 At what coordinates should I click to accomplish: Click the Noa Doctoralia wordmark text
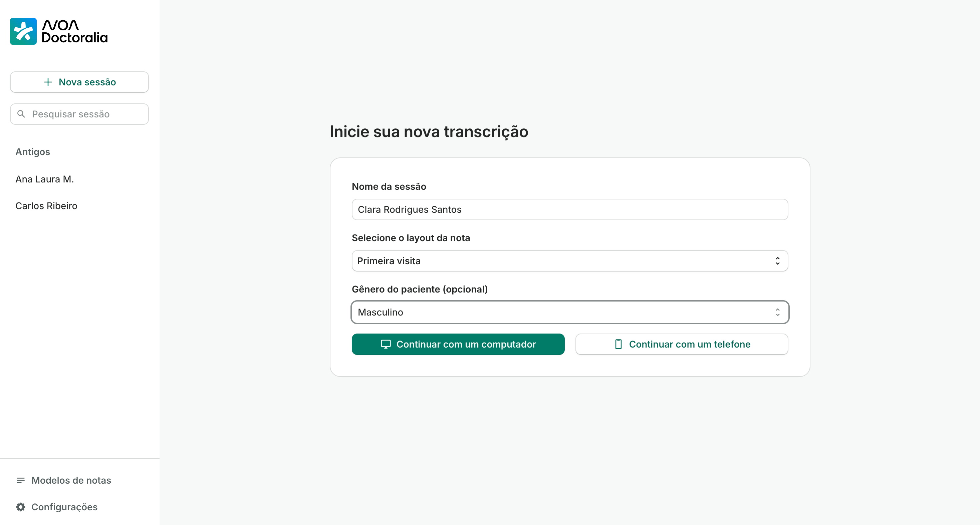[x=74, y=31]
